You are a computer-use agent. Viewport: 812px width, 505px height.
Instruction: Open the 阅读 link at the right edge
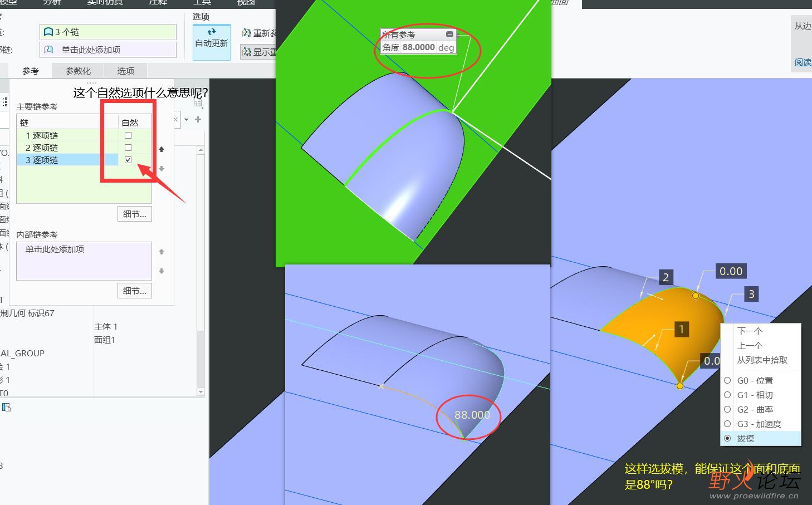tap(803, 62)
